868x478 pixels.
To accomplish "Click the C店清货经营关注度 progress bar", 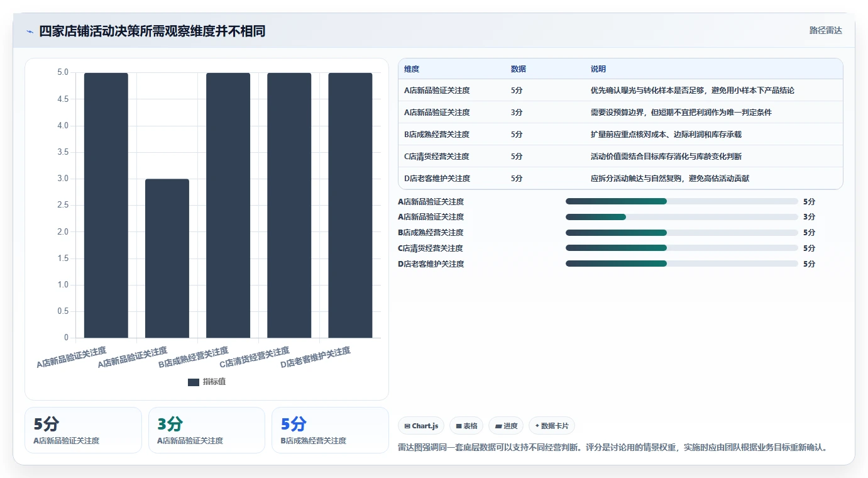I will pyautogui.click(x=682, y=248).
